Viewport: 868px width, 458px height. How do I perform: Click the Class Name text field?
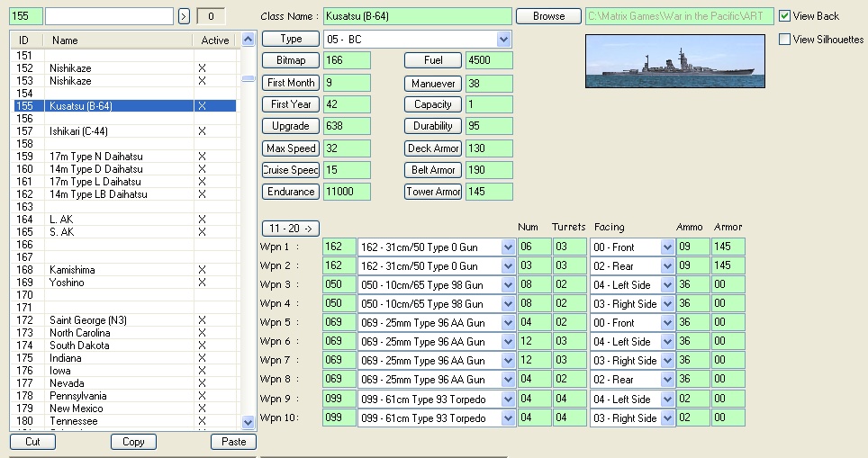click(417, 16)
